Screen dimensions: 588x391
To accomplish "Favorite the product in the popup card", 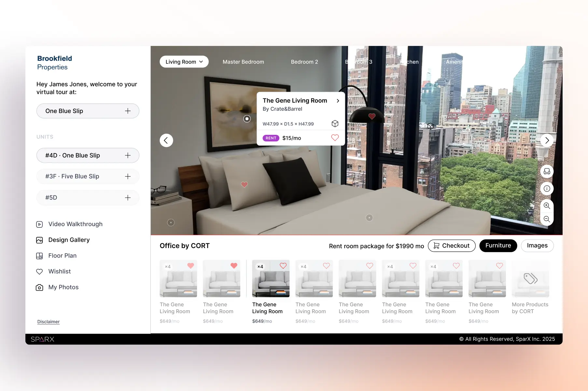I will [335, 138].
